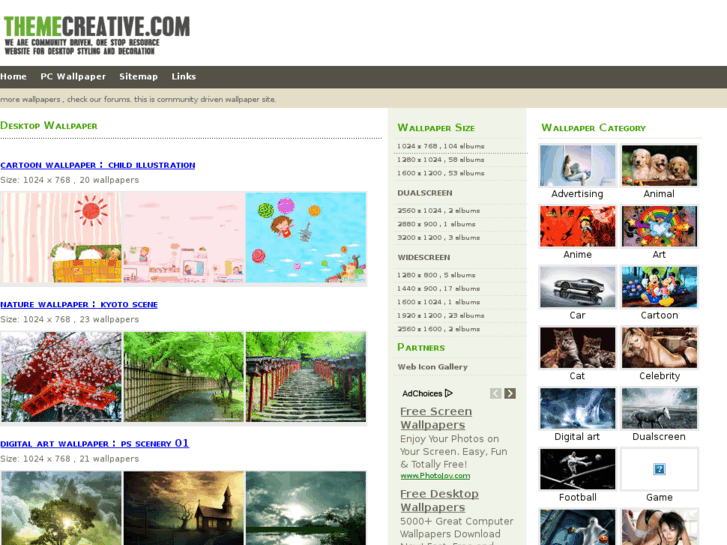Open the www.PhotoJoy.com link
The height and width of the screenshot is (545, 727).
[x=435, y=476]
